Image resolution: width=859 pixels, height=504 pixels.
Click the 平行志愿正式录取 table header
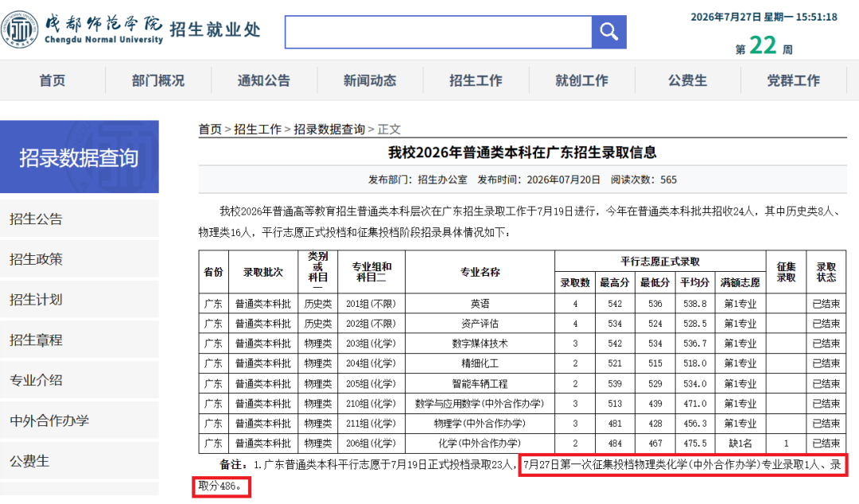pos(660,262)
